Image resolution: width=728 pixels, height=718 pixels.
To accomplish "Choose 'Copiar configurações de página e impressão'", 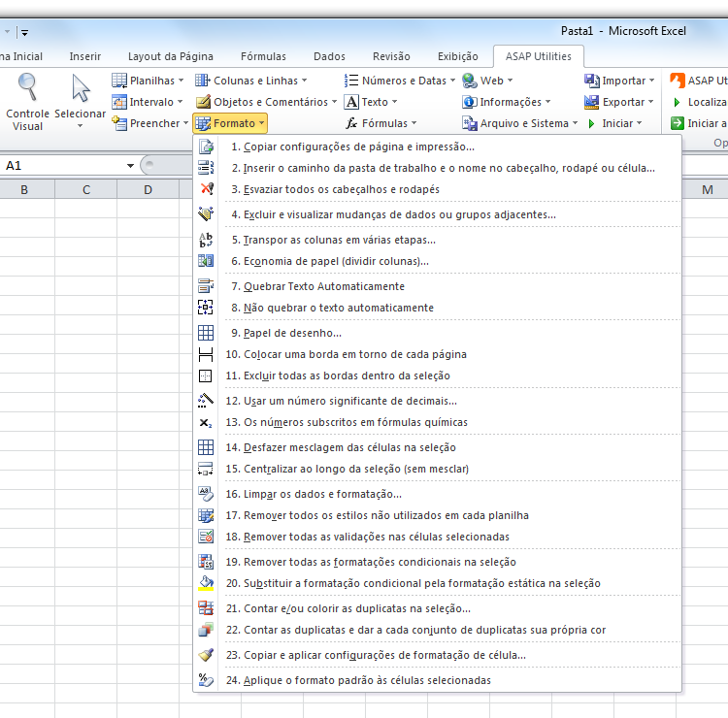I will [x=438, y=147].
